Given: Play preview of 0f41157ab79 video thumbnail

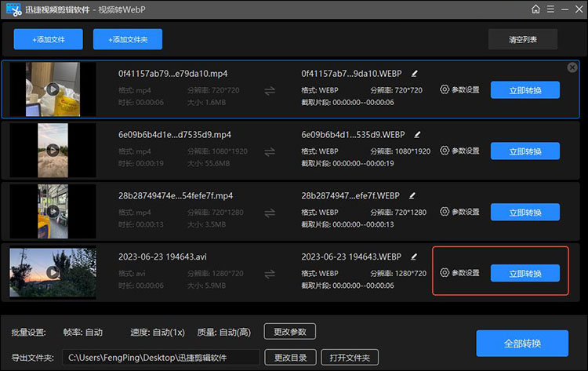Looking at the screenshot, I should [53, 89].
